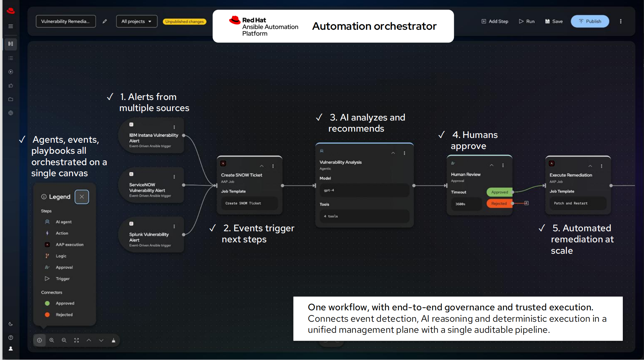The image size is (644, 360).
Task: Open the kebab menu on Execute Remediation
Action: click(x=602, y=166)
